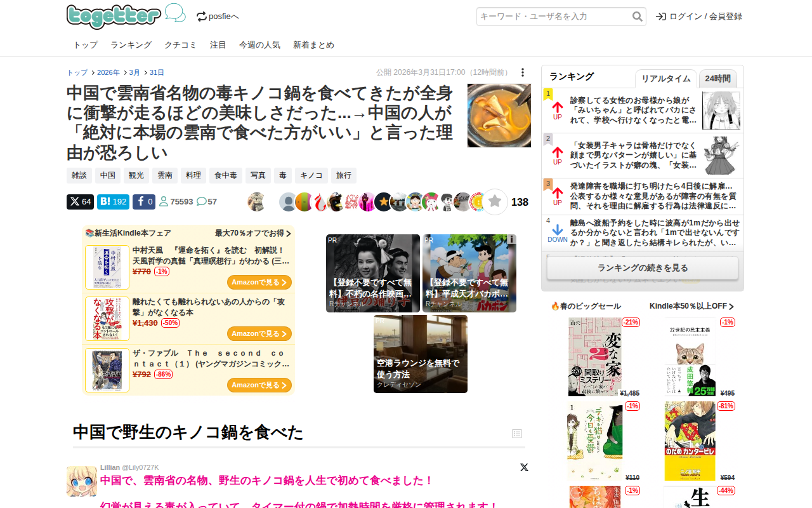This screenshot has height=508, width=812.
Task: Click the 春のビッグセール heading
Action: click(x=586, y=306)
